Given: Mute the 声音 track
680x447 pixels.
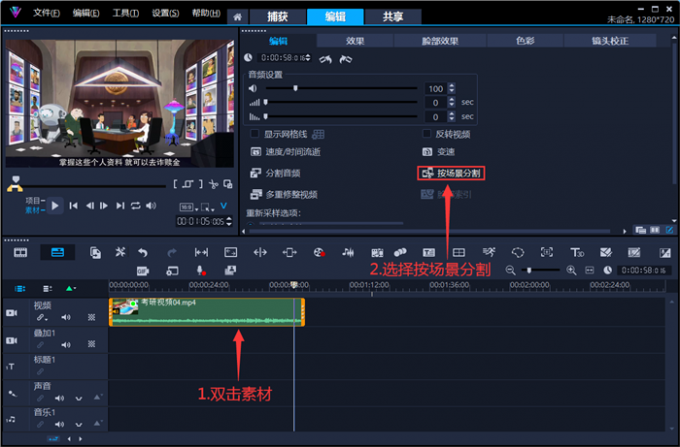Looking at the screenshot, I should click(x=59, y=398).
